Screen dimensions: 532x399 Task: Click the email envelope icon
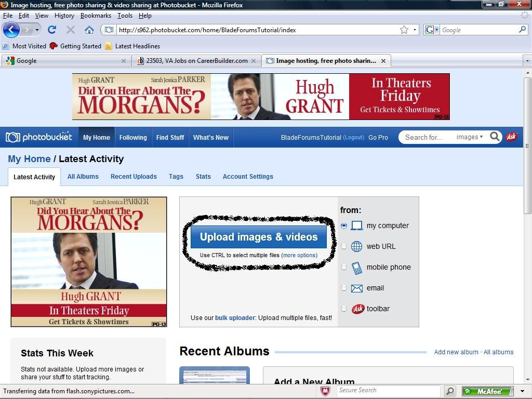pos(356,288)
